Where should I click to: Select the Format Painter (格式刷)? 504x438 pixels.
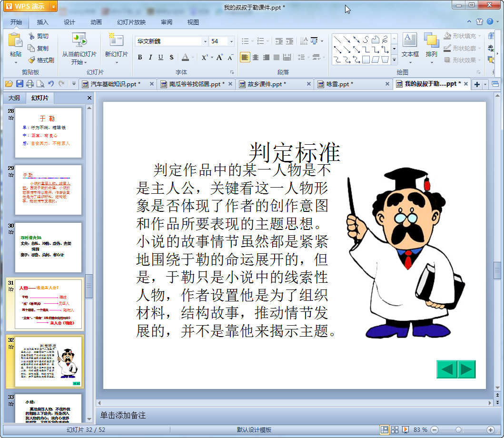[x=41, y=60]
